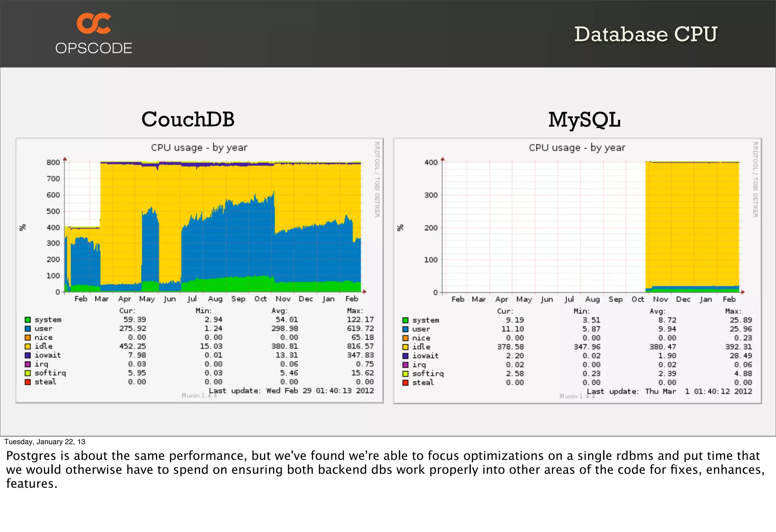Click MySQL system Cur value 9.19
The height and width of the screenshot is (532, 776).
[x=515, y=320]
